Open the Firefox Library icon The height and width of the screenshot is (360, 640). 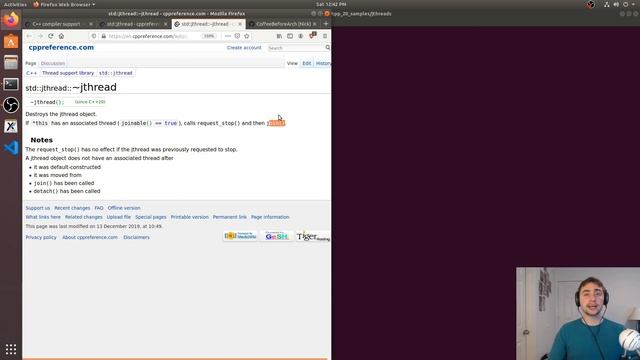point(279,36)
